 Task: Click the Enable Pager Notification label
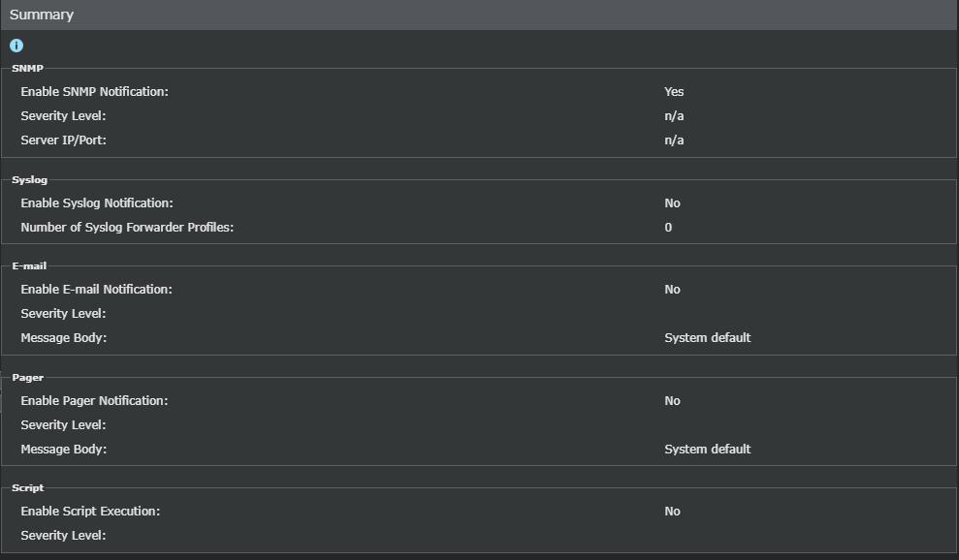coord(94,400)
